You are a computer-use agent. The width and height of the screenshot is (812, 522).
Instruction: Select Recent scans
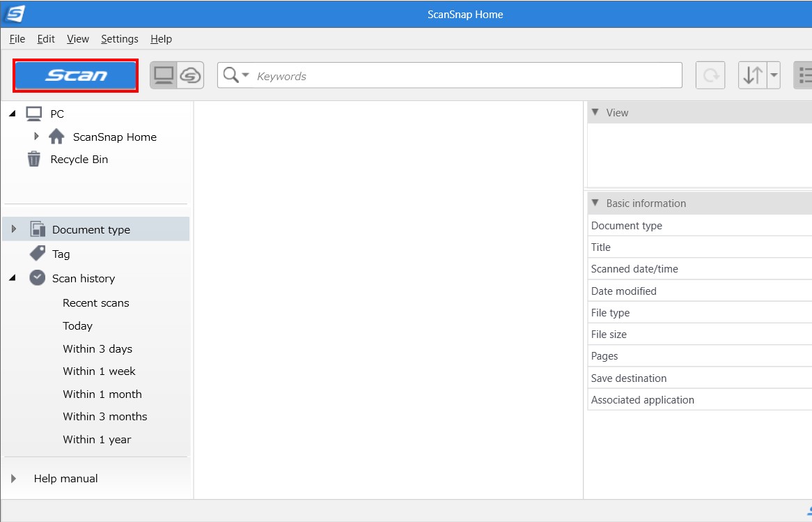coord(96,302)
